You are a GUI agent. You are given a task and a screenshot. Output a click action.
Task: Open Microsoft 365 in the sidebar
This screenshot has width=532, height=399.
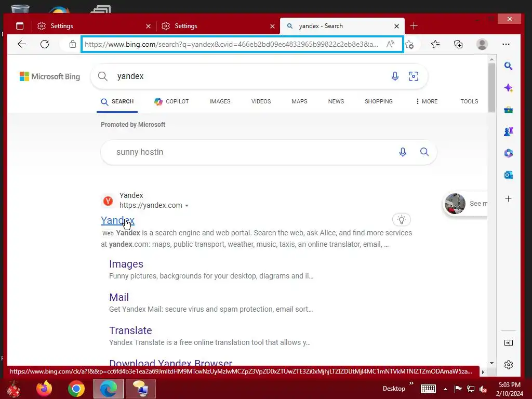coord(508,153)
